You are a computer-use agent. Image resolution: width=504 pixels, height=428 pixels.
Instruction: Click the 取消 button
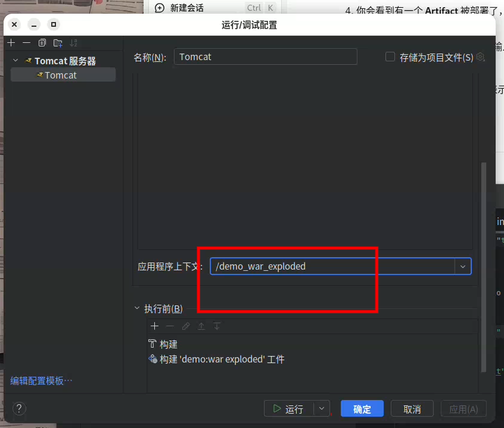tap(412, 409)
